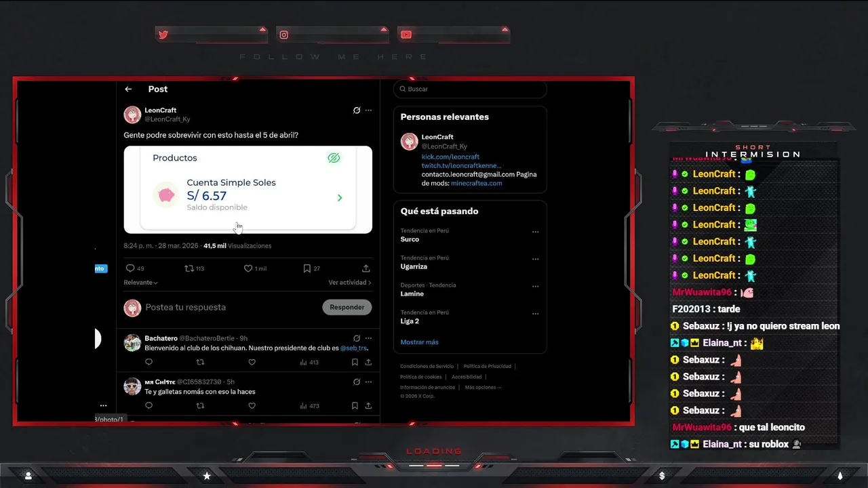This screenshot has height=488, width=868.
Task: Open LeonCraft's avatar on the main post
Action: pos(132,115)
